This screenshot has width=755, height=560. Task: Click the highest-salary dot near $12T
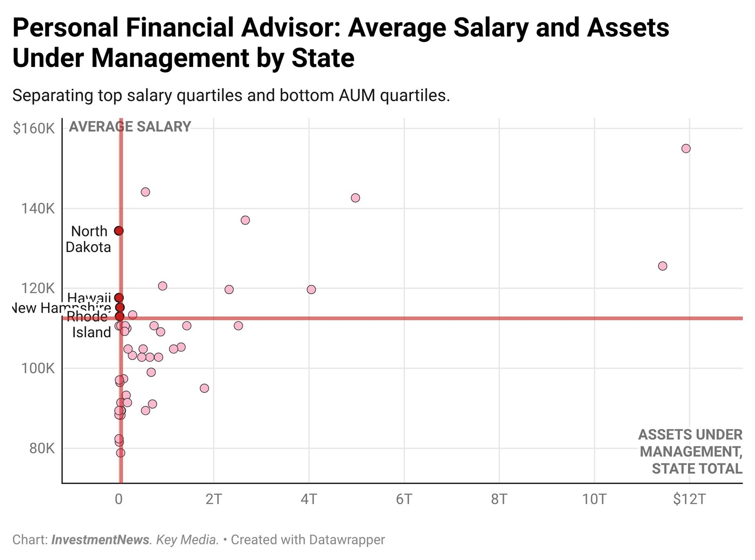[x=686, y=149]
